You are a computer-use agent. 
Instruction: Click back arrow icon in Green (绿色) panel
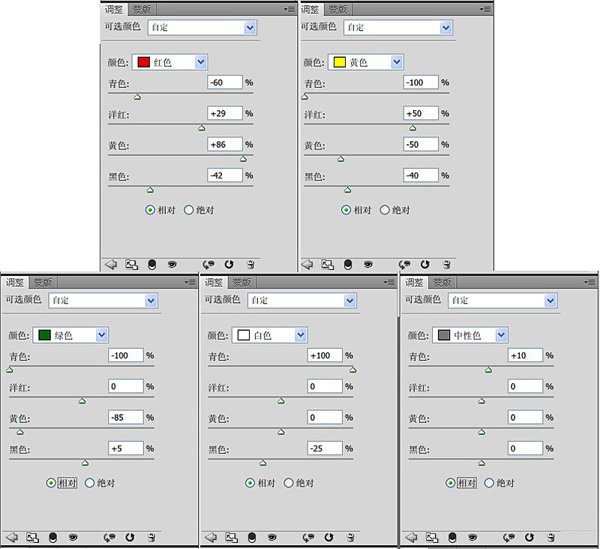tap(12, 538)
